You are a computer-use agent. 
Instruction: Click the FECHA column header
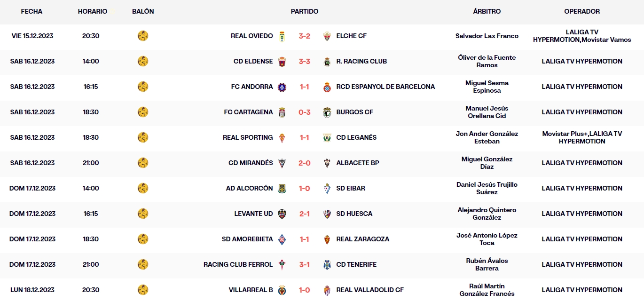point(31,11)
